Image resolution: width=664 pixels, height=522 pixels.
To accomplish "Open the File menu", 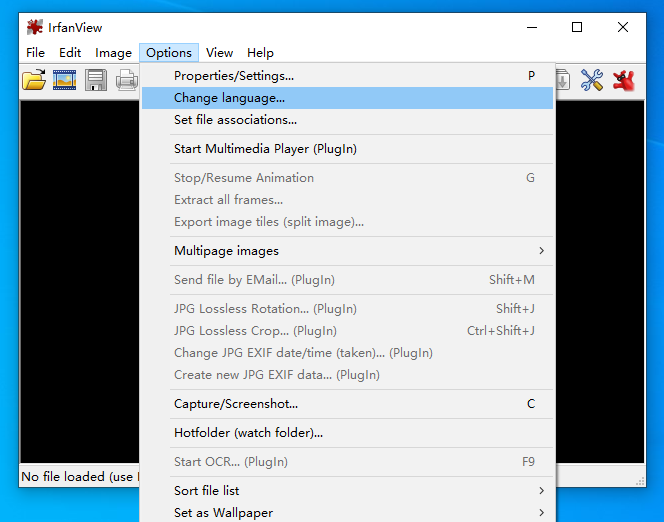I will 36,53.
